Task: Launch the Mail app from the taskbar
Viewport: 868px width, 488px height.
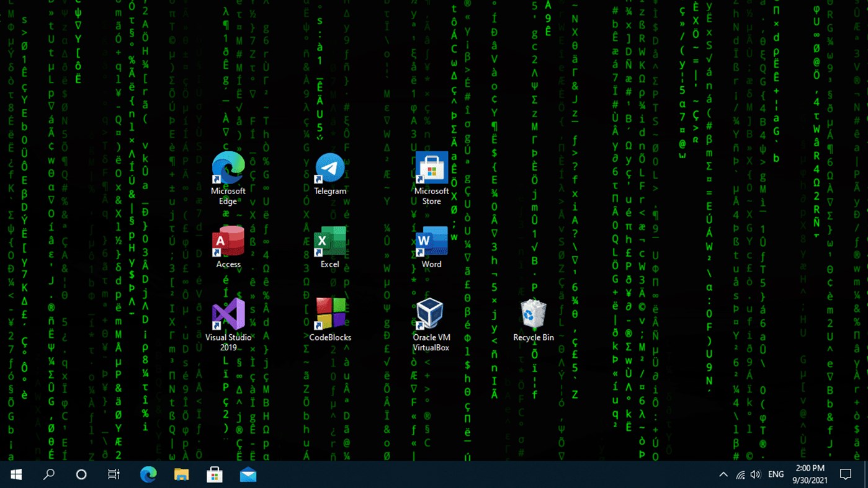Action: [248, 474]
